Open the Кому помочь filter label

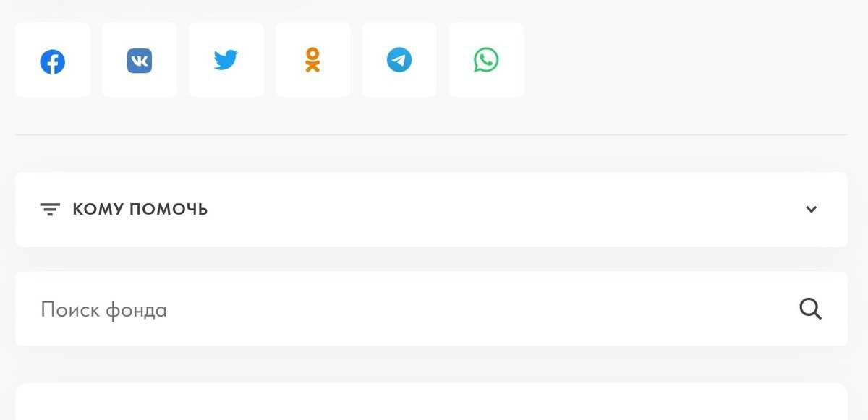(x=140, y=210)
